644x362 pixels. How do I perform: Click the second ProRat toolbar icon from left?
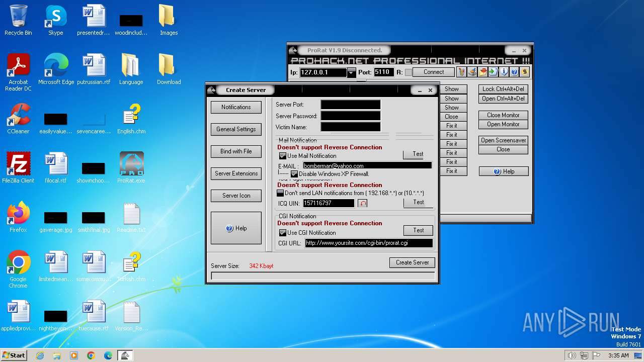tap(472, 72)
